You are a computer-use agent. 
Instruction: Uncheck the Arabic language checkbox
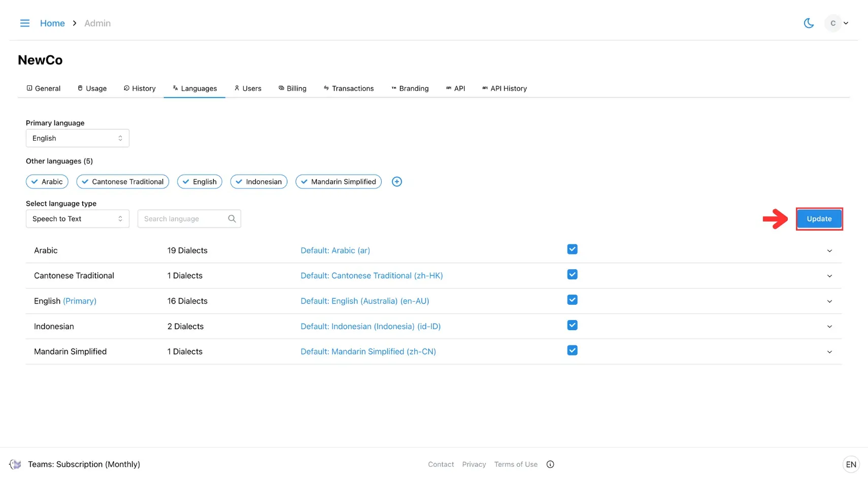tap(572, 249)
